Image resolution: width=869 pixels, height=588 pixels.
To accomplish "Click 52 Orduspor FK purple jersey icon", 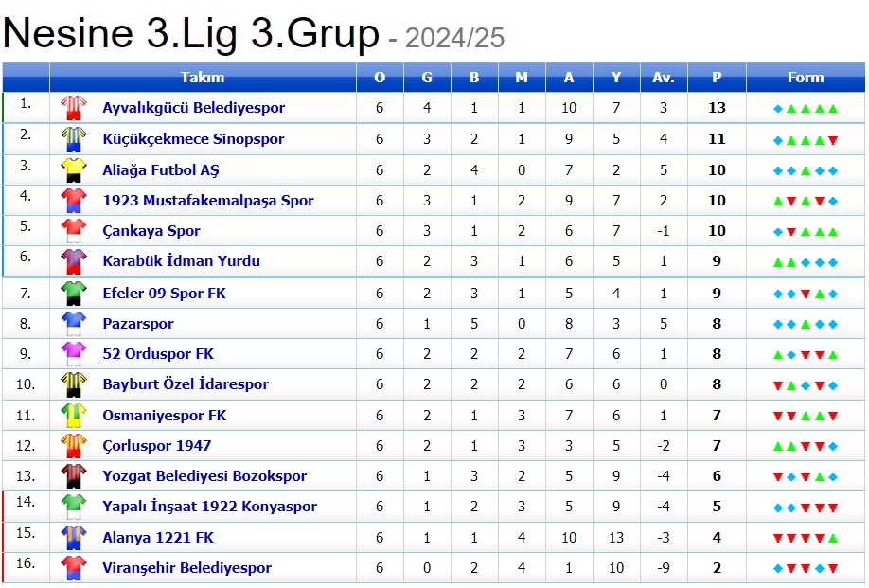I will pyautogui.click(x=73, y=354).
